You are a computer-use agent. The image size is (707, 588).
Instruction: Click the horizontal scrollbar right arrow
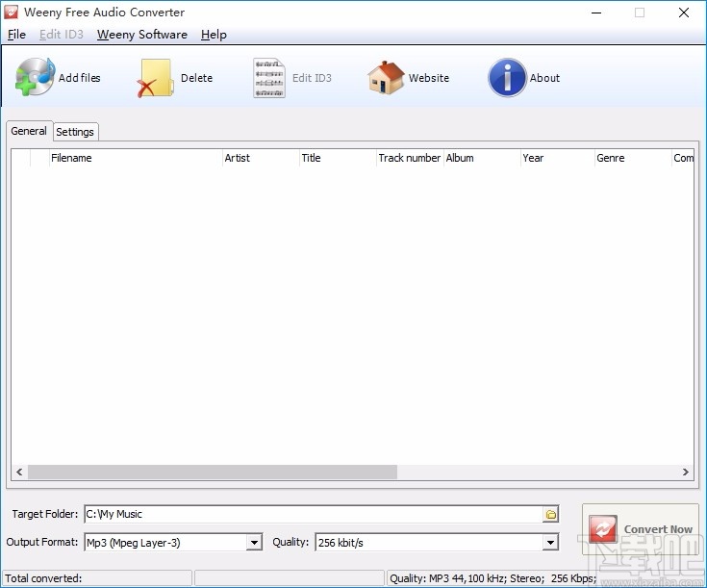pos(685,472)
